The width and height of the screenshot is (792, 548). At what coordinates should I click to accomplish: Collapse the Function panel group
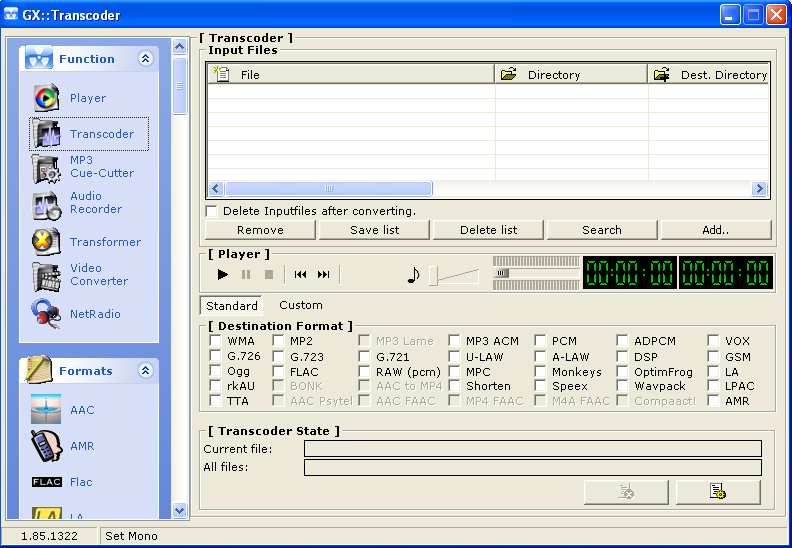pos(145,59)
